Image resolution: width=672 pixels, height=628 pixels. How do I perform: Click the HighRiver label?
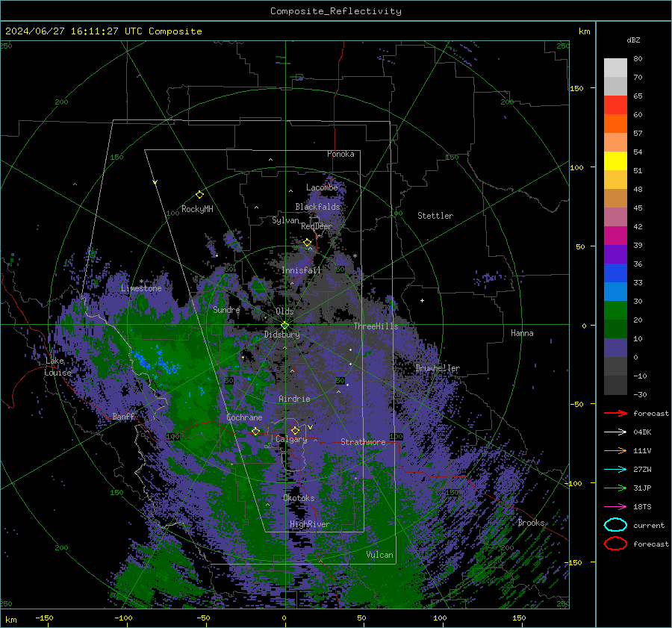click(x=310, y=524)
